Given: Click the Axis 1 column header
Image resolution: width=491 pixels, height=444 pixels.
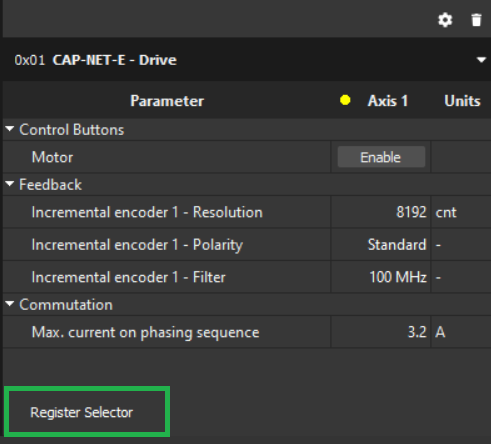Looking at the screenshot, I should pos(388,101).
